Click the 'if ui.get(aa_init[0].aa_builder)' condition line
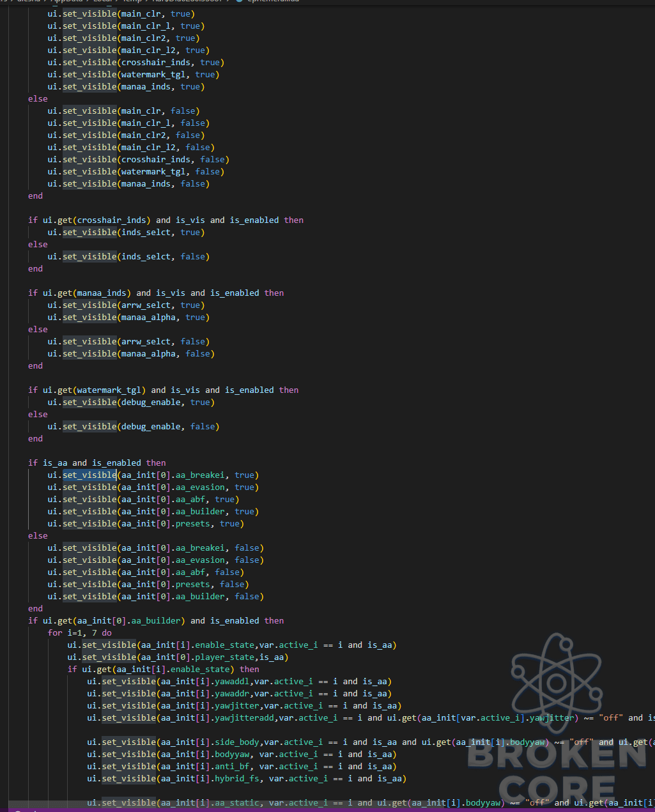The image size is (655, 812). 156,621
